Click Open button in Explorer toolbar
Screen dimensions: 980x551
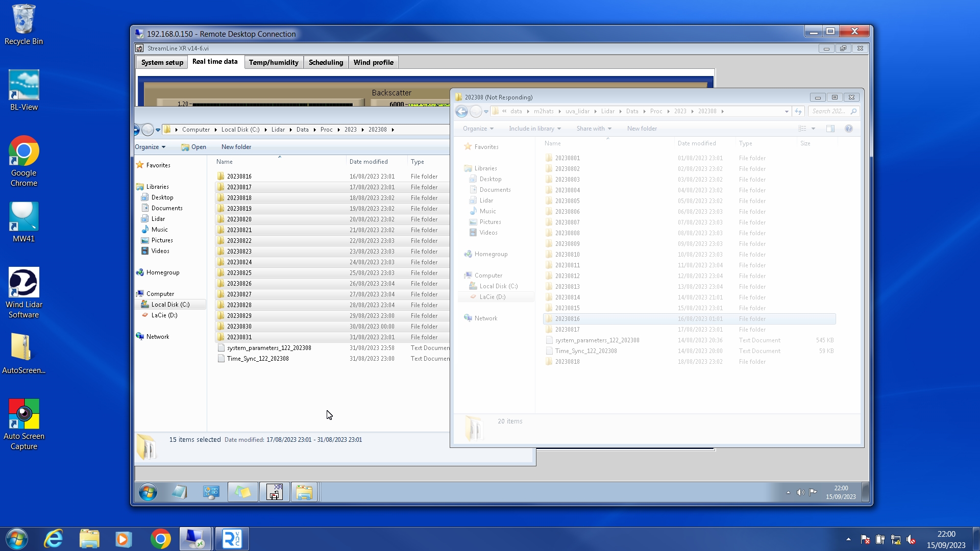(194, 147)
